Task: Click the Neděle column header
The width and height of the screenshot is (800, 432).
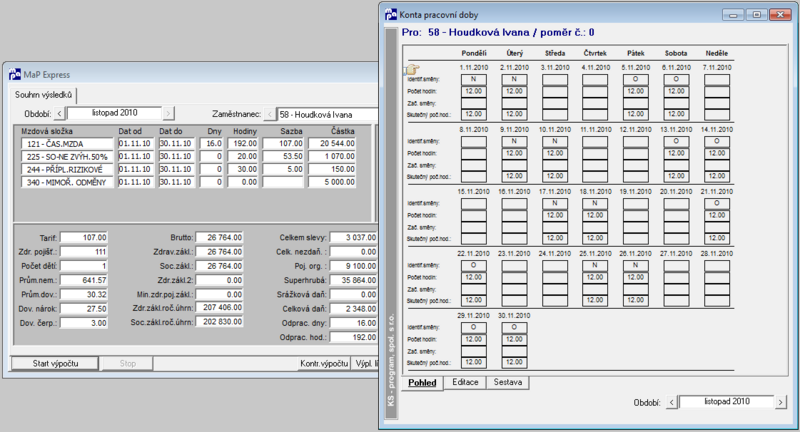Action: click(x=717, y=53)
